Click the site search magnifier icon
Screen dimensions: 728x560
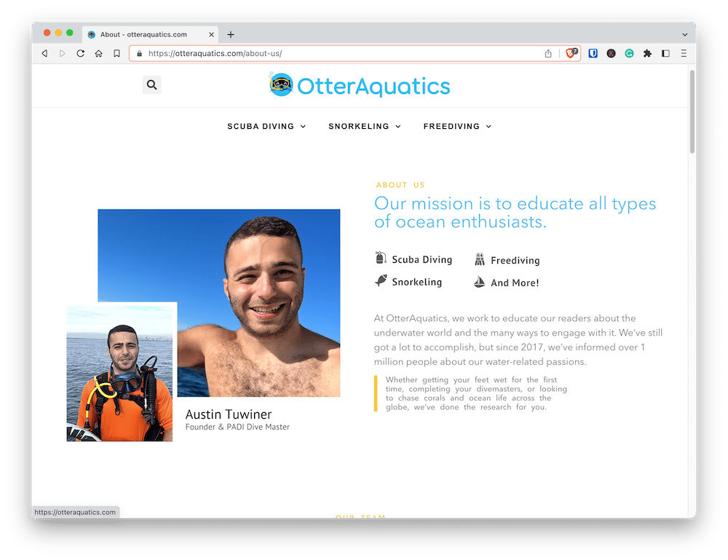click(x=151, y=85)
